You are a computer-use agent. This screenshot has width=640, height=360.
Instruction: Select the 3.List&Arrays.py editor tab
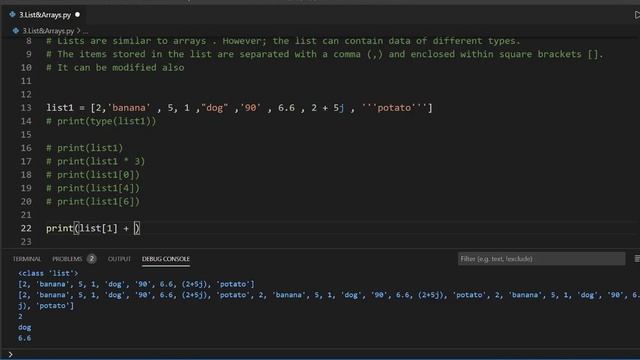[45, 15]
